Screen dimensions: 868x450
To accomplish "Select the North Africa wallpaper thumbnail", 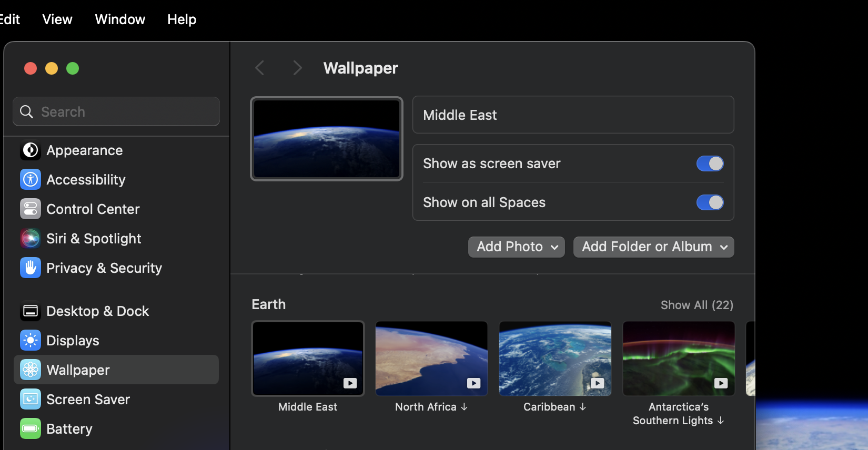I will [431, 359].
